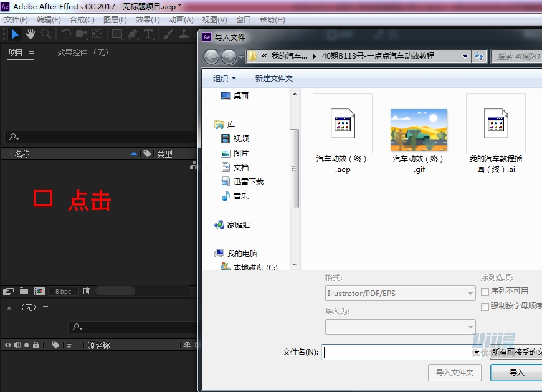Select the Type tool

tap(148, 34)
